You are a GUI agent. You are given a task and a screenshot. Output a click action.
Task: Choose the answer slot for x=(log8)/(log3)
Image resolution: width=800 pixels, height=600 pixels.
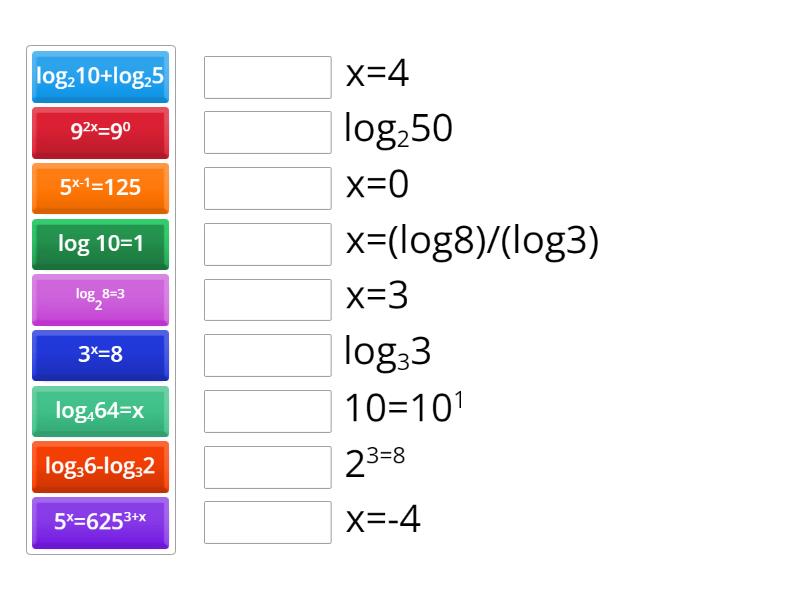(267, 244)
